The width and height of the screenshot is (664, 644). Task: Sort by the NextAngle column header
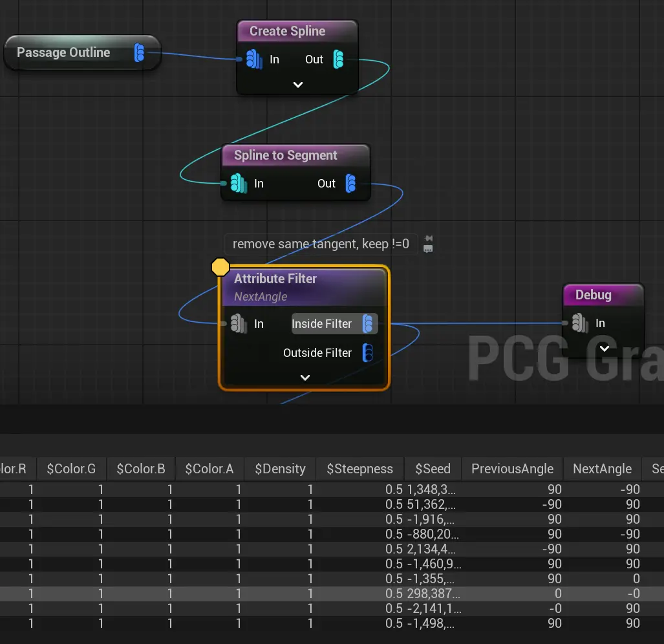tap(602, 469)
